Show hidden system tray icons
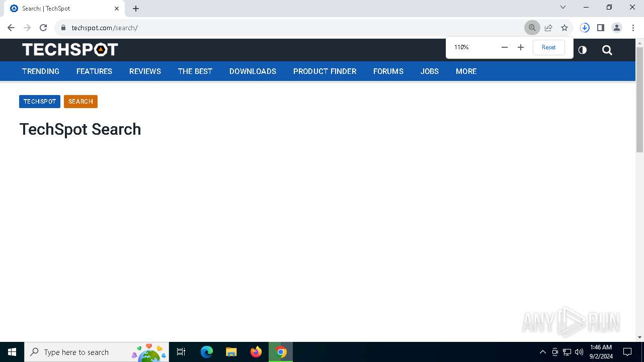 [x=542, y=352]
